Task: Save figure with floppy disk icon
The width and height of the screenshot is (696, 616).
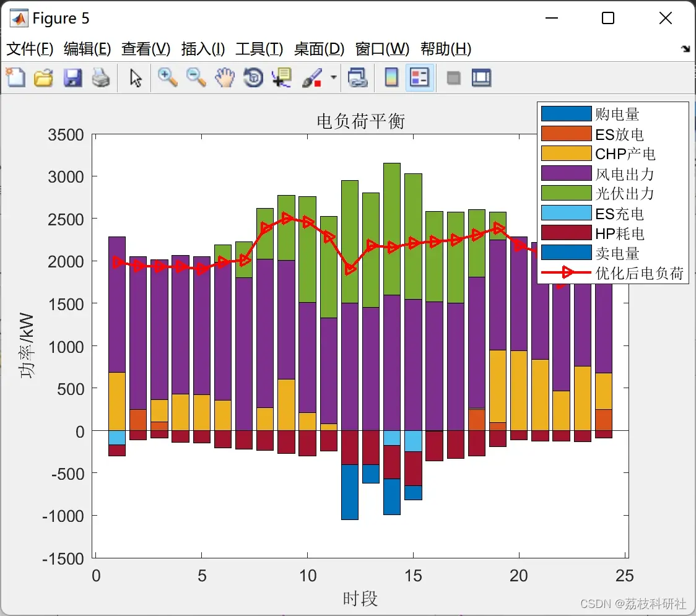Action: click(x=72, y=77)
